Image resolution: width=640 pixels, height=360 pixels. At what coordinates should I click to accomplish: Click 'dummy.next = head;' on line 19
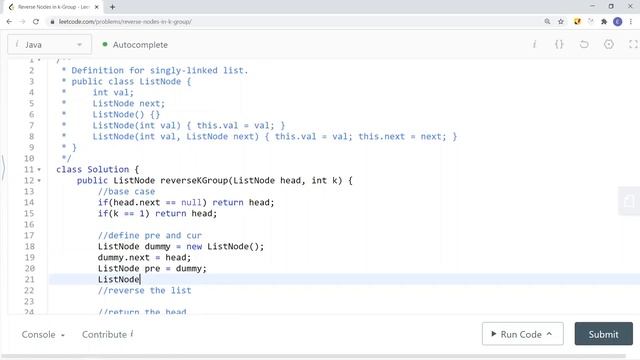[144, 258]
